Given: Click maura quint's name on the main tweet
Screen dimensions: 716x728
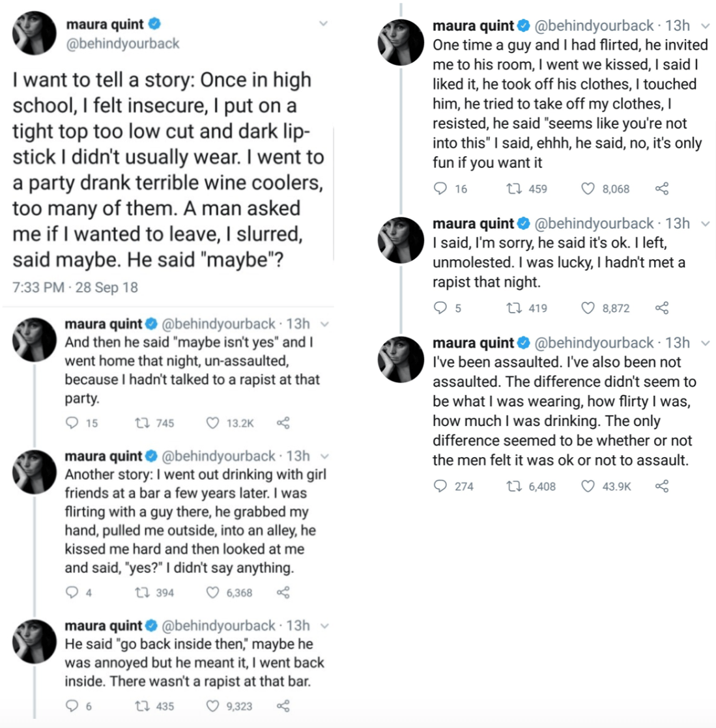Looking at the screenshot, I should (x=105, y=25).
